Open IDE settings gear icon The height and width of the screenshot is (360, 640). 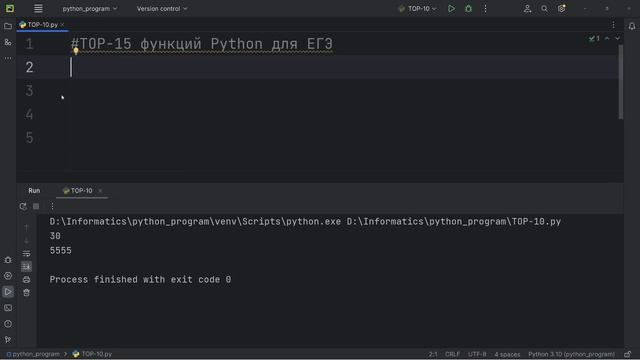click(562, 9)
